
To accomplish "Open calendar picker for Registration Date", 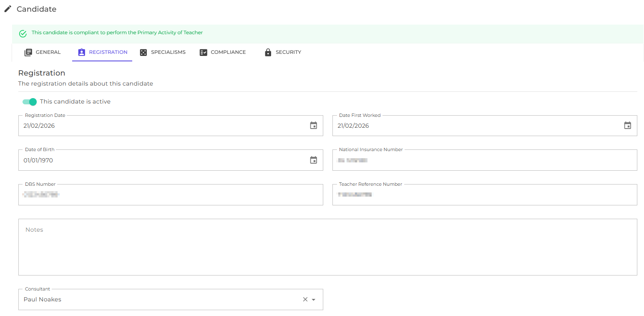I will tap(314, 126).
